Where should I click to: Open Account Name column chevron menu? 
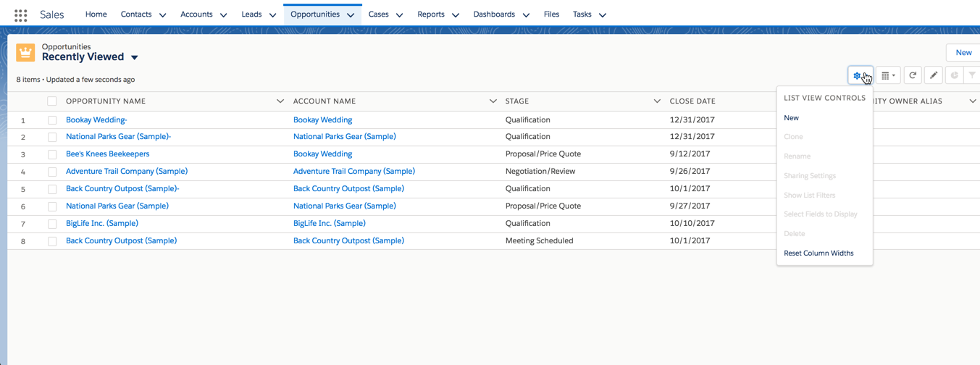coord(493,101)
